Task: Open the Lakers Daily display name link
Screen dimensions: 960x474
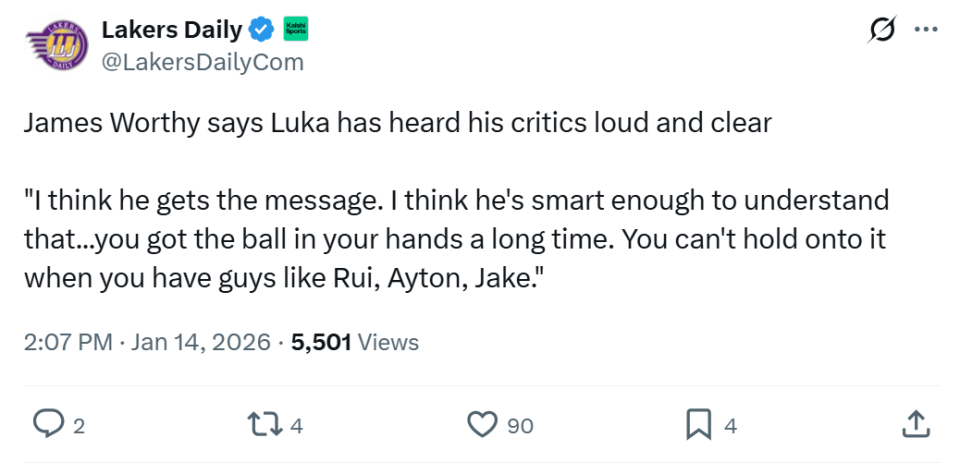Action: pos(171,30)
